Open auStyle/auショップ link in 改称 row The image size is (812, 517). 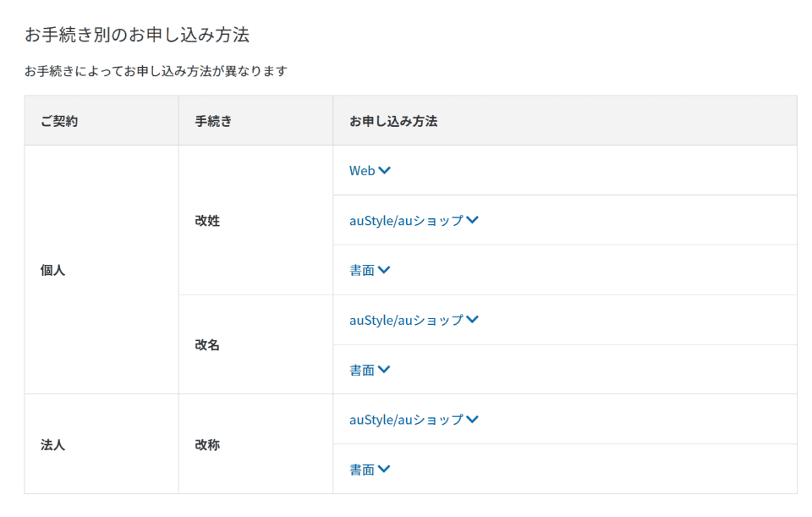(414, 420)
